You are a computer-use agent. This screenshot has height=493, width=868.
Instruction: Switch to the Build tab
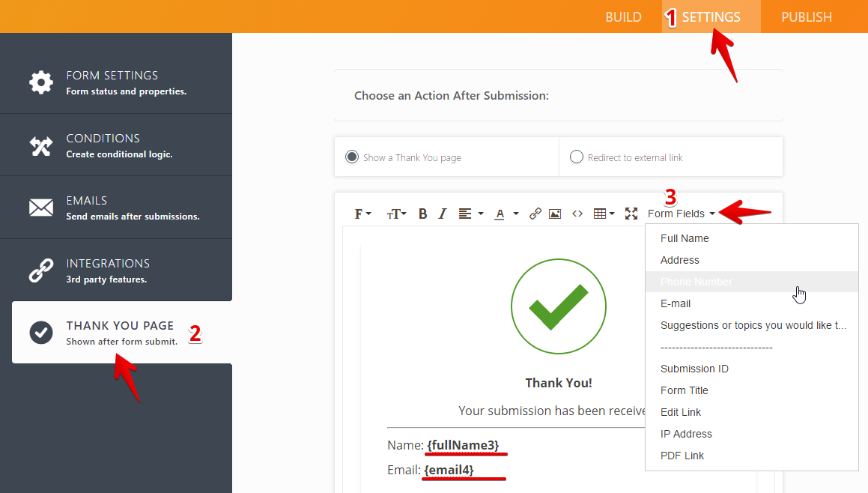[x=623, y=16]
